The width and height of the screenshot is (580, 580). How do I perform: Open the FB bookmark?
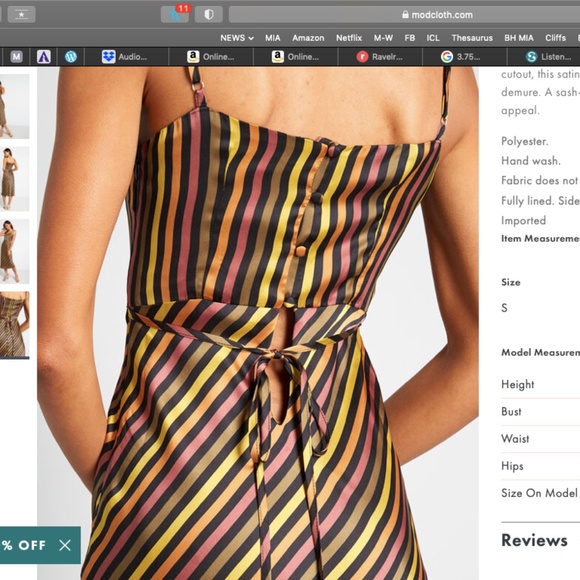[x=409, y=38]
